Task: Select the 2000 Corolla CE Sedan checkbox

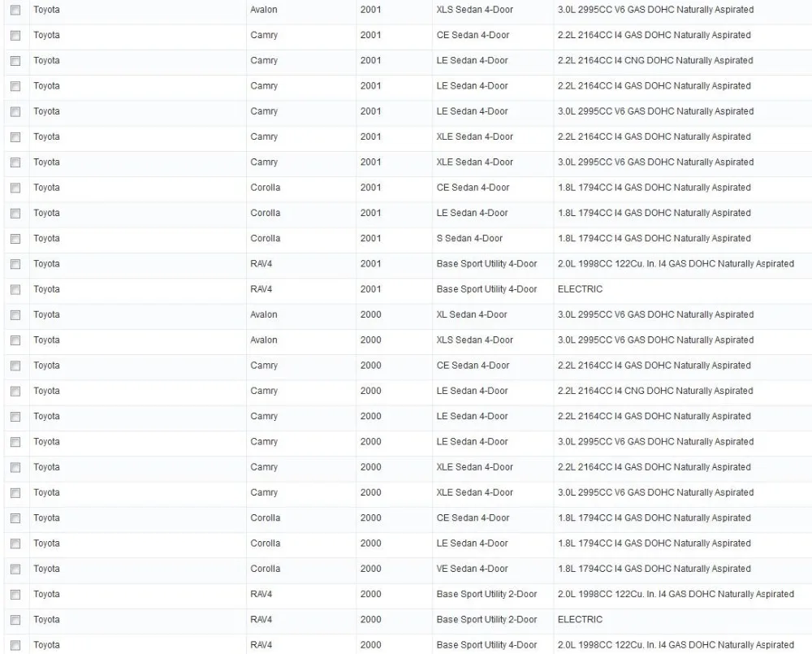Action: [15, 518]
